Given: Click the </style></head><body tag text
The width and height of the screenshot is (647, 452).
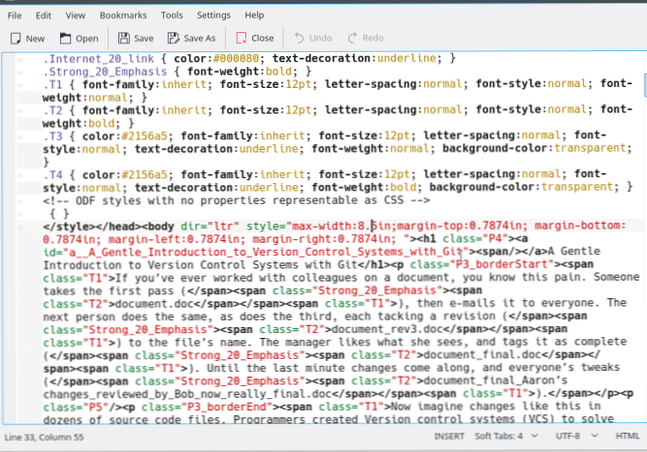Looking at the screenshot, I should click(x=109, y=227).
